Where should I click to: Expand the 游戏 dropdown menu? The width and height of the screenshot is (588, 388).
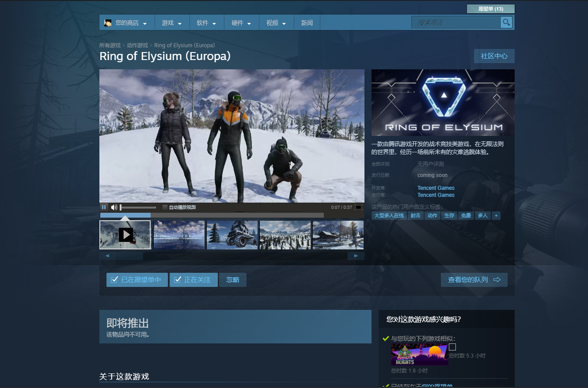[x=172, y=23]
